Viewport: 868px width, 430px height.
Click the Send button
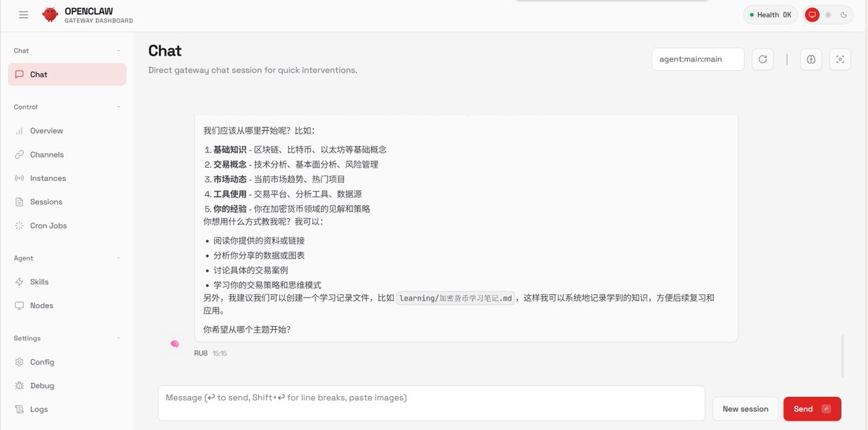(812, 409)
